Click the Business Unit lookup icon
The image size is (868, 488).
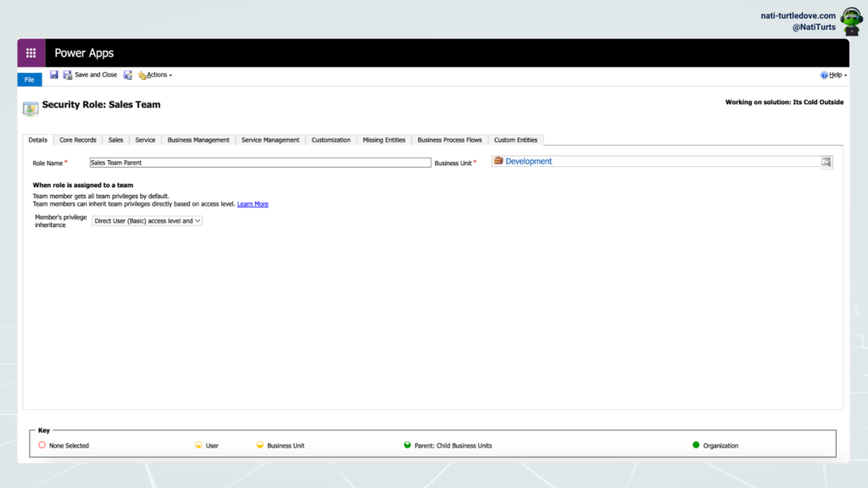click(826, 162)
